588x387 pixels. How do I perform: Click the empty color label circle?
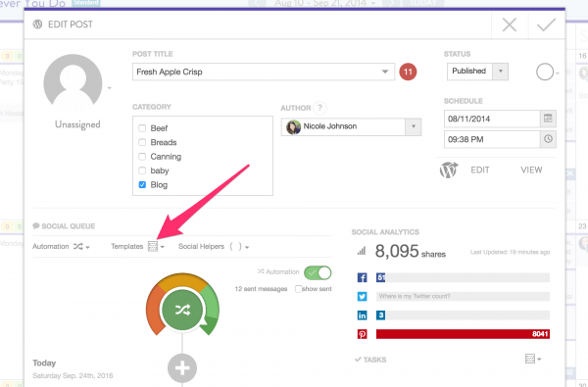point(545,72)
